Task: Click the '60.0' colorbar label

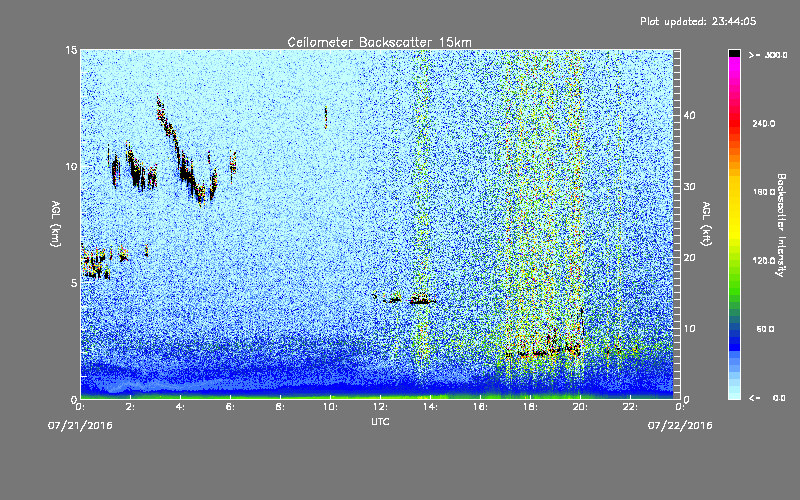Action: click(x=765, y=330)
